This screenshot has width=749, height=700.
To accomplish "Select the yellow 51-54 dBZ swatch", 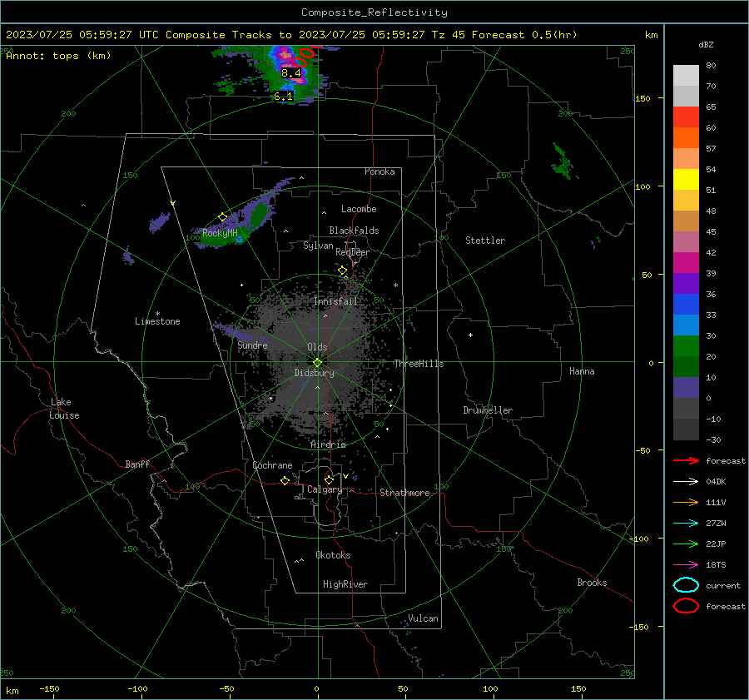I will pos(686,179).
